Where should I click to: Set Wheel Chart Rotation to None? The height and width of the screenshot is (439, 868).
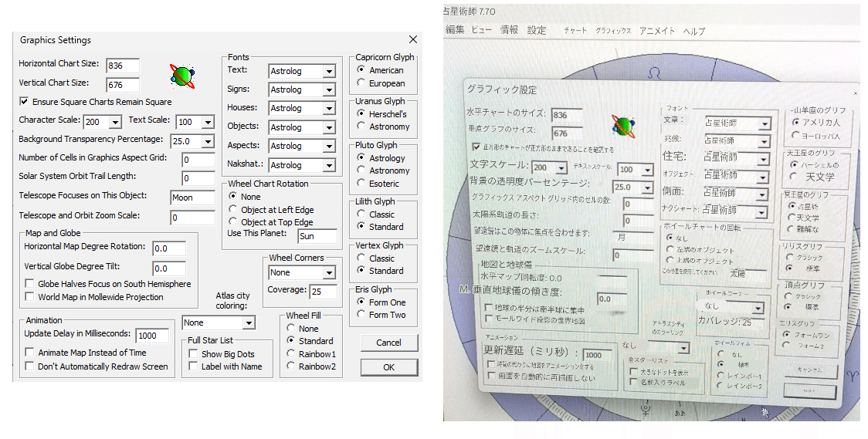coord(233,196)
